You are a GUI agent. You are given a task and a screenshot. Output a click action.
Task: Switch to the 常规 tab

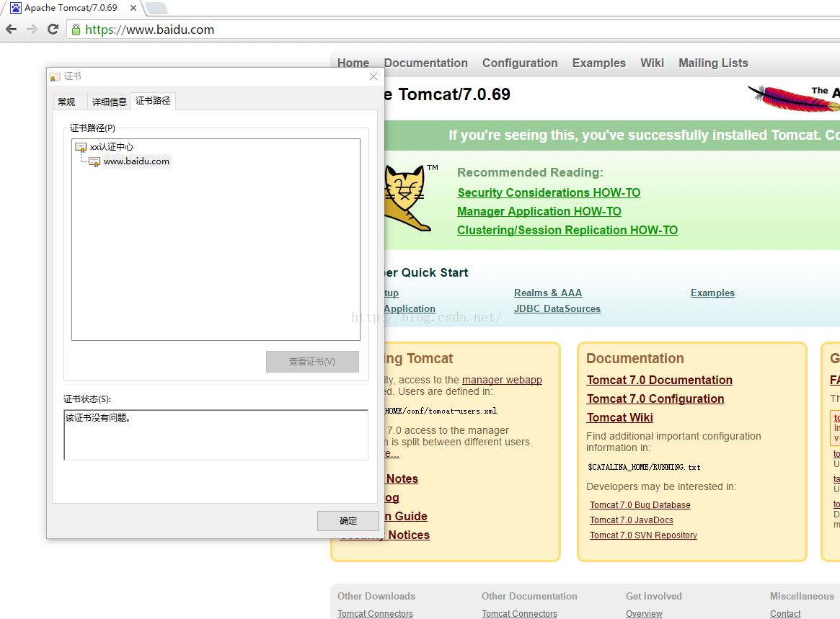[x=66, y=102]
